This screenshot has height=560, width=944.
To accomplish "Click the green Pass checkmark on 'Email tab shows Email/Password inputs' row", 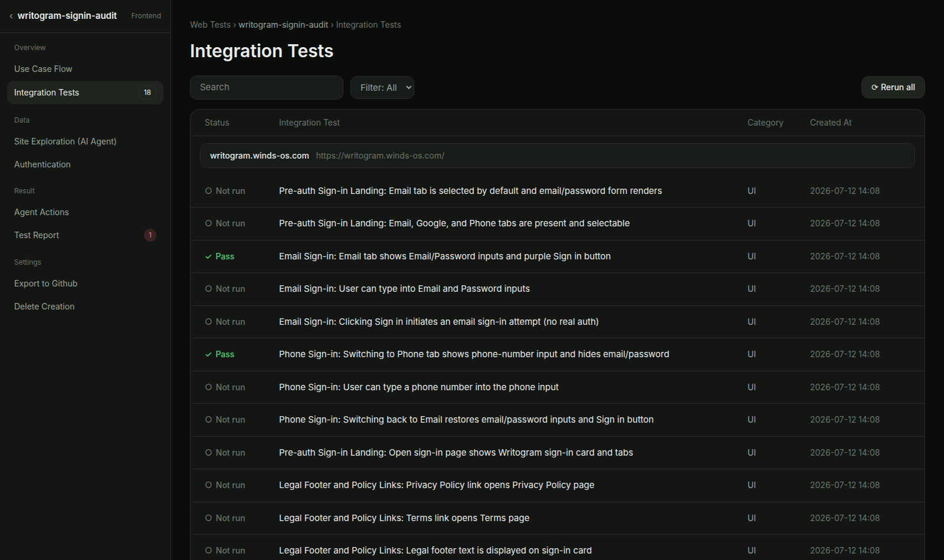I will pyautogui.click(x=208, y=256).
